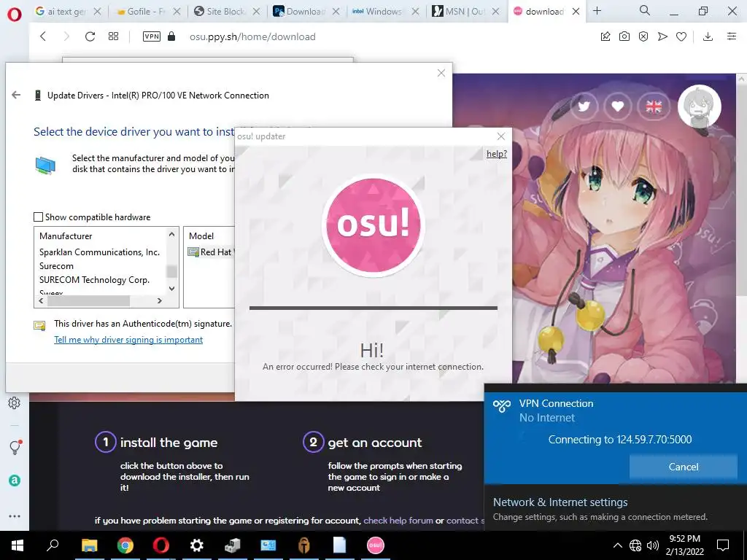Viewport: 747px width, 560px height.
Task: Open osu! updater help link
Action: tap(496, 153)
